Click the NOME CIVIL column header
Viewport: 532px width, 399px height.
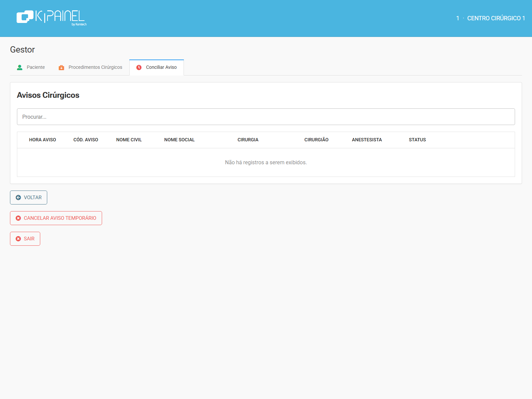point(129,140)
